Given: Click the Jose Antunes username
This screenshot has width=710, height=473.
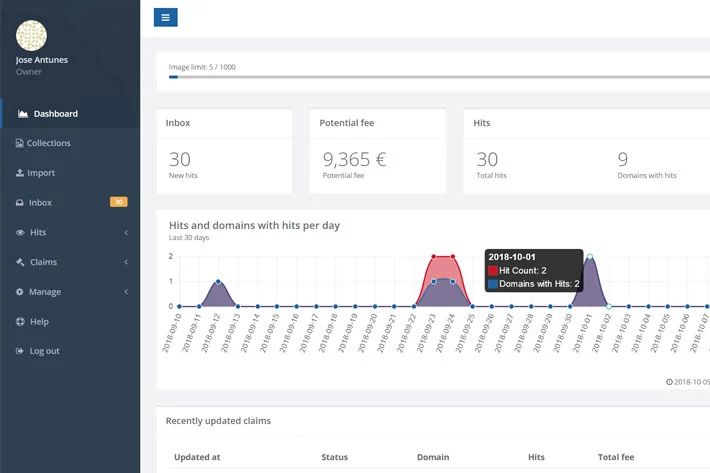Looking at the screenshot, I should coord(42,60).
